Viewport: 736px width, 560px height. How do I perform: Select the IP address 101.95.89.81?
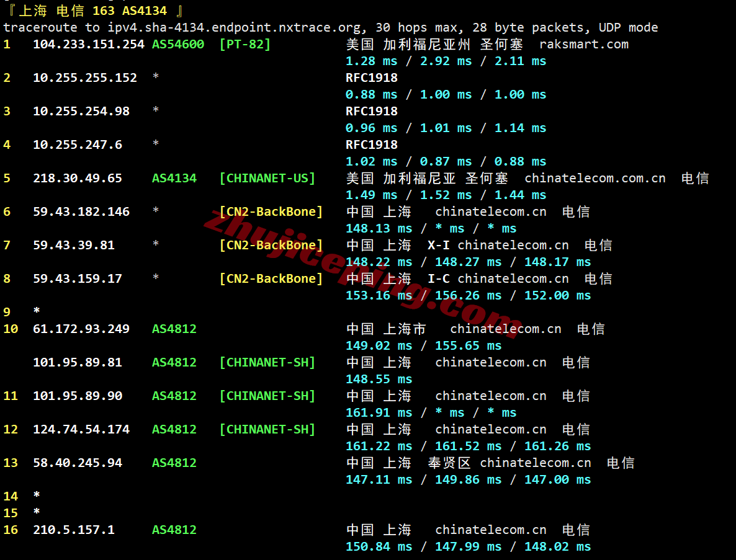click(77, 362)
